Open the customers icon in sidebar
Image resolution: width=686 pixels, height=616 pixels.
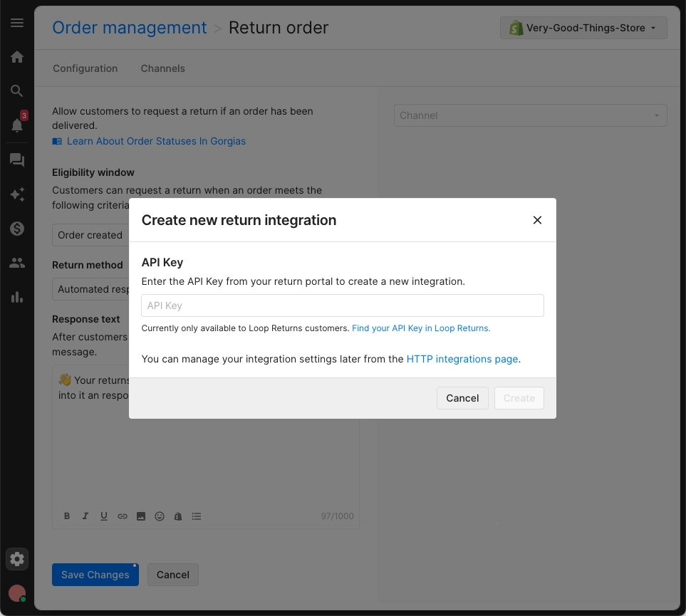click(x=16, y=262)
